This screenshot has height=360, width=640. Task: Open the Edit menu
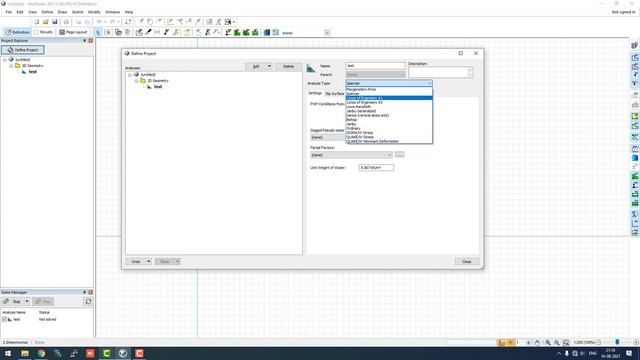click(20, 12)
